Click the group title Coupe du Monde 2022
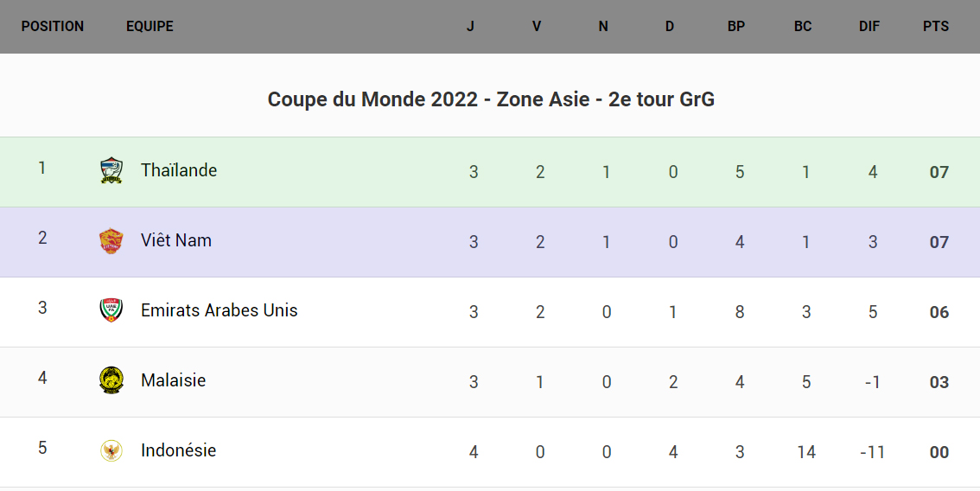Screen dimensions: 980x491 [491, 99]
